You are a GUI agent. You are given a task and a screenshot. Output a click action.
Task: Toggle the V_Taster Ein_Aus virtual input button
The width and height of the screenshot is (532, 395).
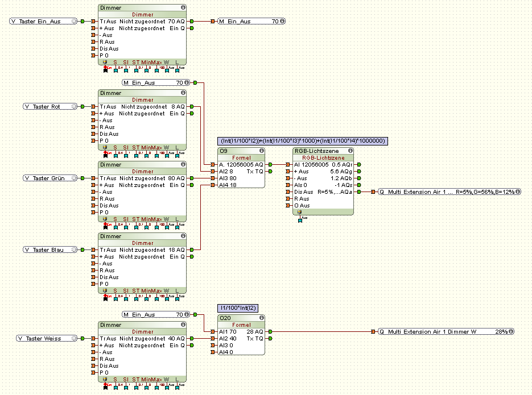(x=74, y=21)
